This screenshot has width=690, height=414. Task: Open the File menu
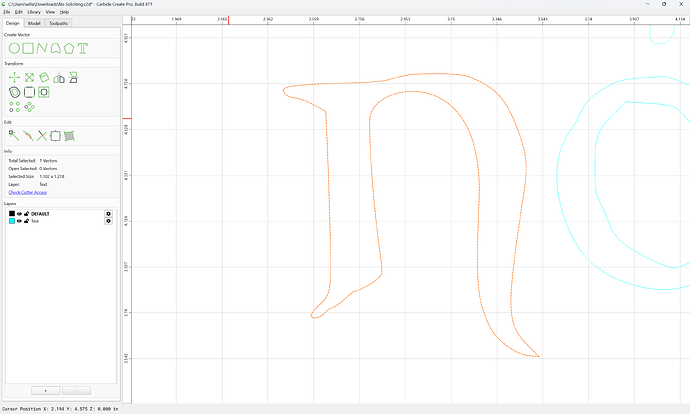pos(7,12)
